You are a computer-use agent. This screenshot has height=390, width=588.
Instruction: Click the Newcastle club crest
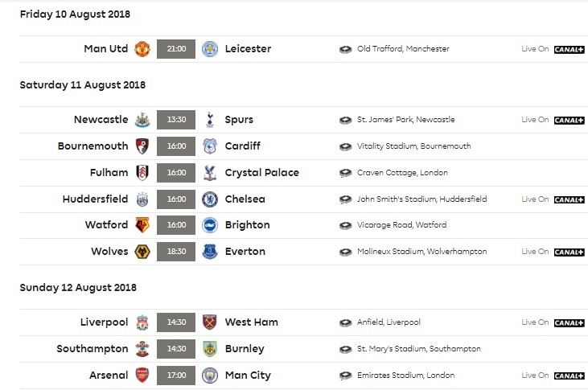coord(142,120)
